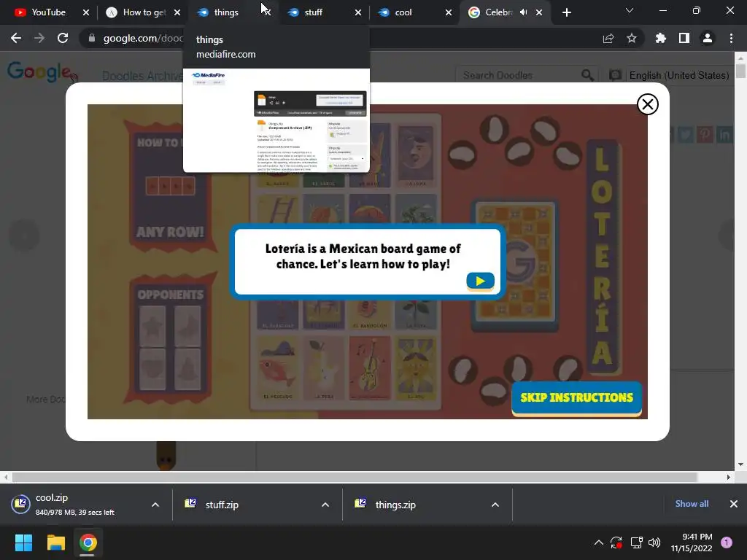Image resolution: width=747 pixels, height=560 pixels.
Task: Open the 'cool' MediaFire tab
Action: (x=403, y=12)
